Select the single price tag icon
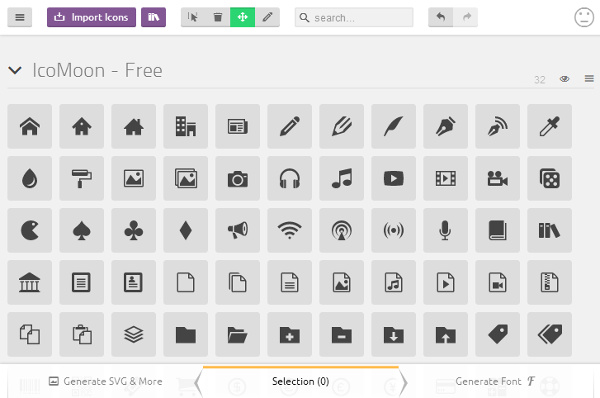This screenshot has height=398, width=600. click(x=497, y=334)
